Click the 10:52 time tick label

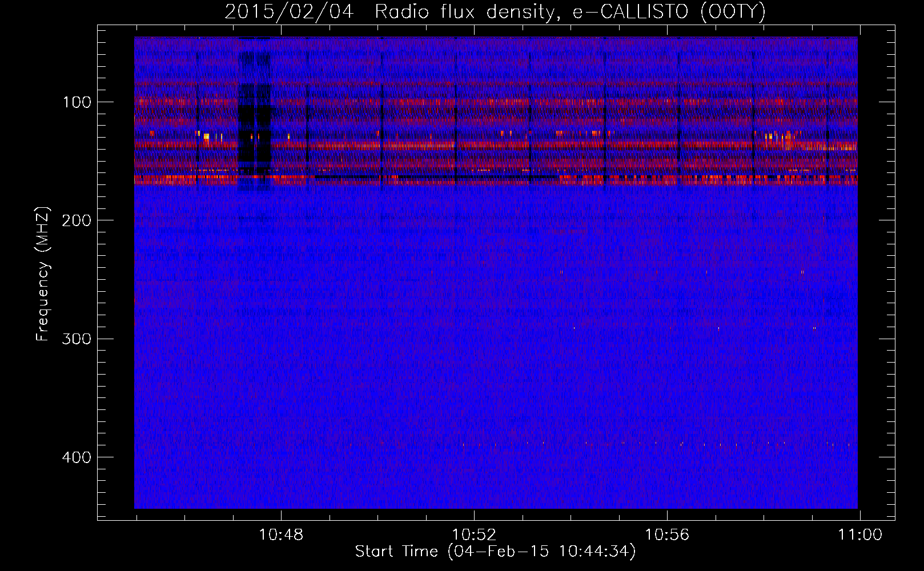pyautogui.click(x=475, y=535)
